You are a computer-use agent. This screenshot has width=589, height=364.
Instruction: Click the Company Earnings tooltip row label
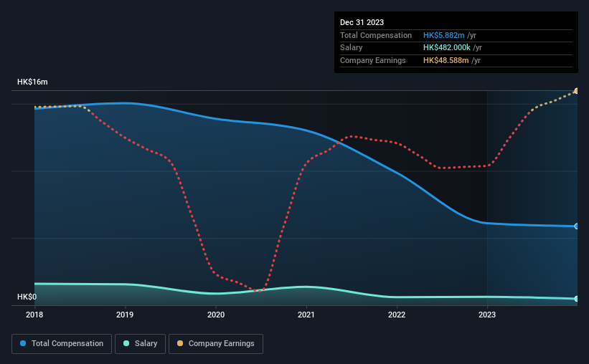coord(372,60)
